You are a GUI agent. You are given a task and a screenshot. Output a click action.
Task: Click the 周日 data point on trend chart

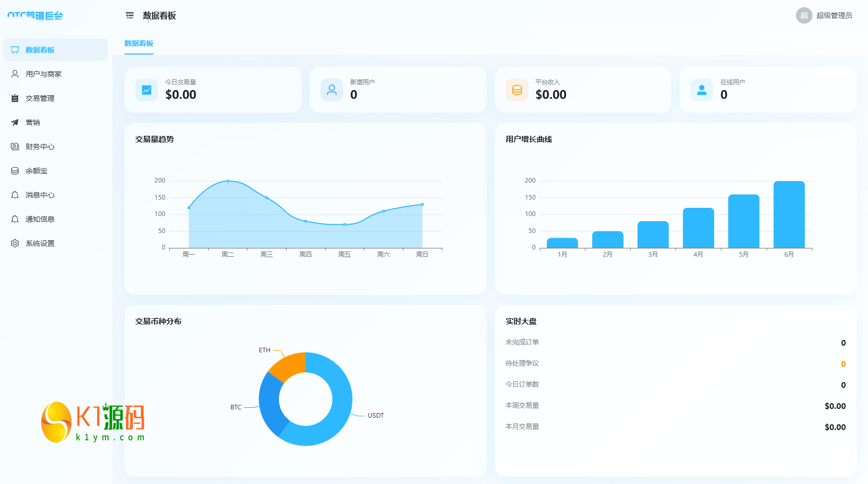tap(422, 204)
